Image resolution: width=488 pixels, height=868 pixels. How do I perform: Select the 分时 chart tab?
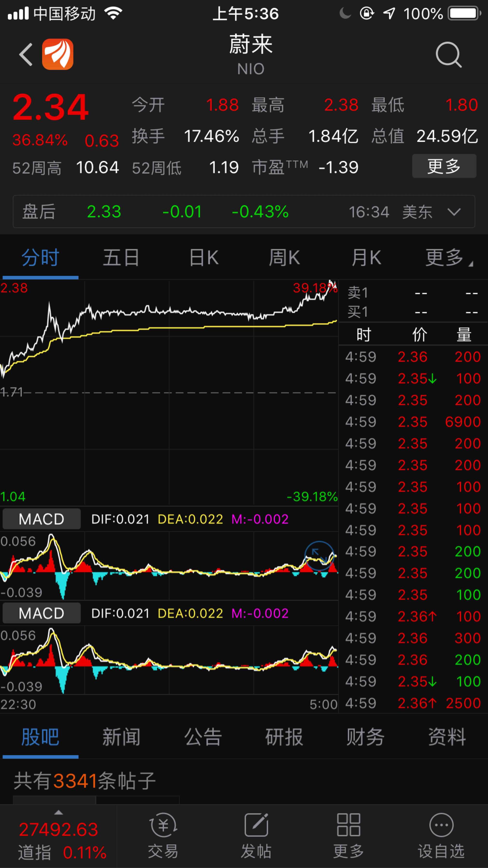pyautogui.click(x=40, y=258)
